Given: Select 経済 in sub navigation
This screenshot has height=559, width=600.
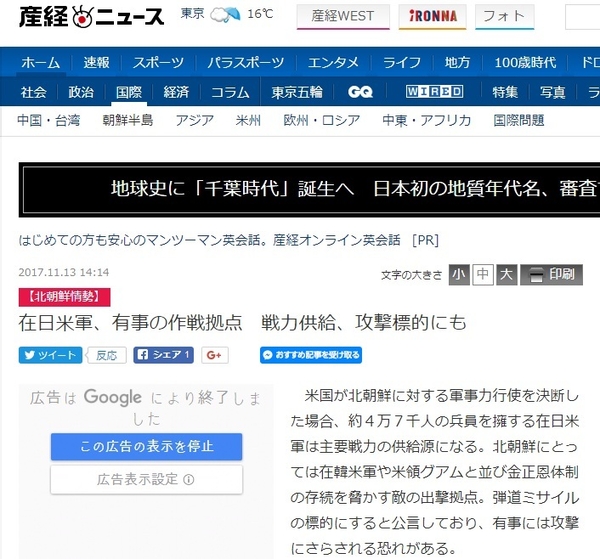Looking at the screenshot, I should point(176,92).
